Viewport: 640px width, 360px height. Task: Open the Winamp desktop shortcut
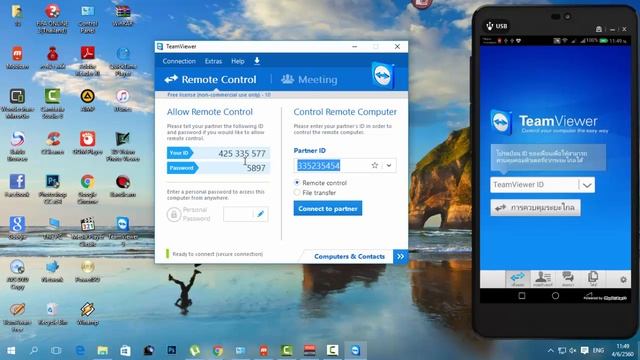pos(87,313)
